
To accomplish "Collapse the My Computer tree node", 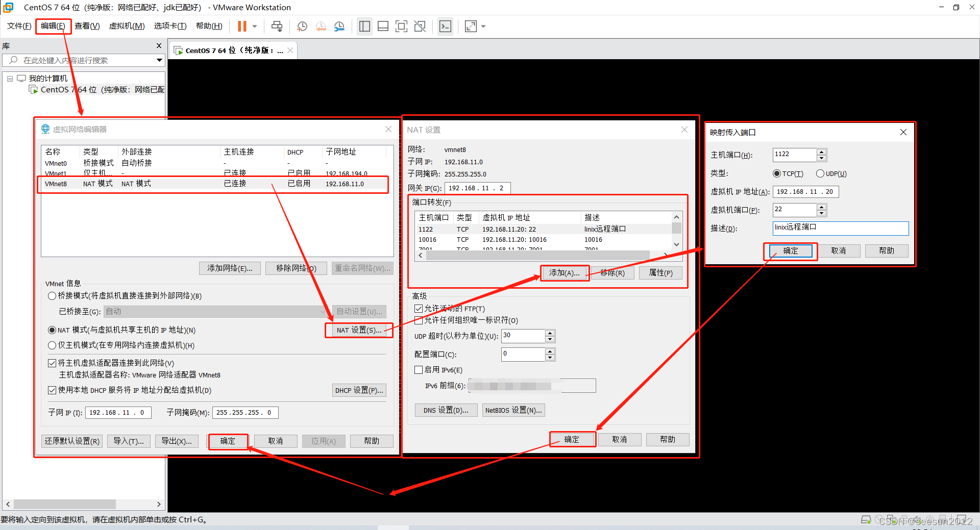I will 10,79.
